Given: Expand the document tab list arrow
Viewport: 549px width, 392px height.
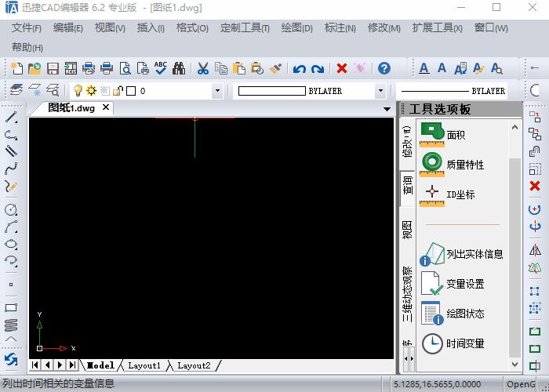Looking at the screenshot, I should click(x=387, y=109).
